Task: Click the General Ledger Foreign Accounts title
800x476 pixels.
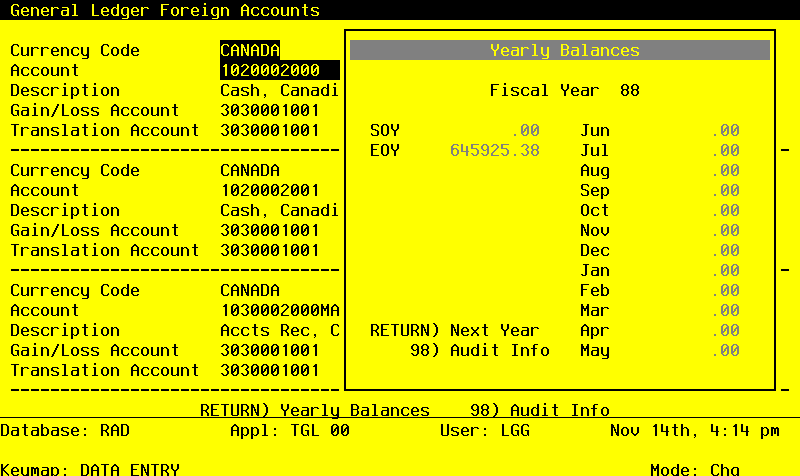Action: [x=165, y=10]
